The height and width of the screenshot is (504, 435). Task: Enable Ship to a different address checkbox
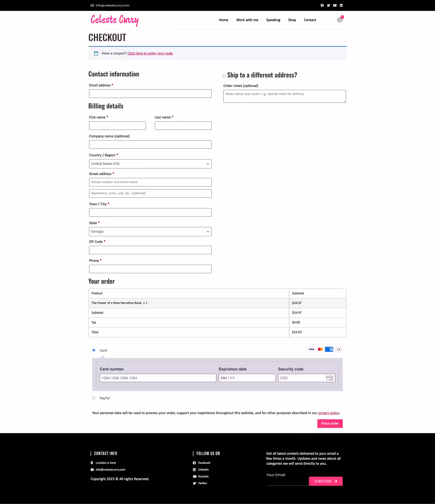pos(224,76)
